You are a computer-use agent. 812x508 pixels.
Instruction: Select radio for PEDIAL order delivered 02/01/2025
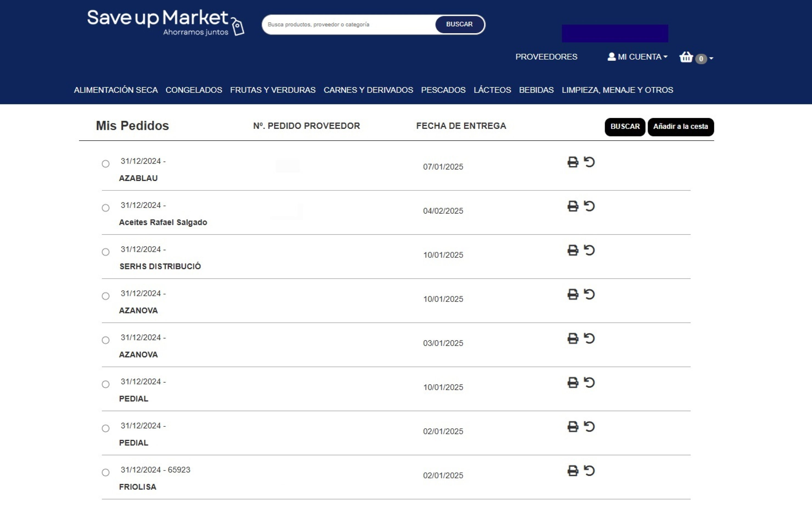click(x=106, y=428)
